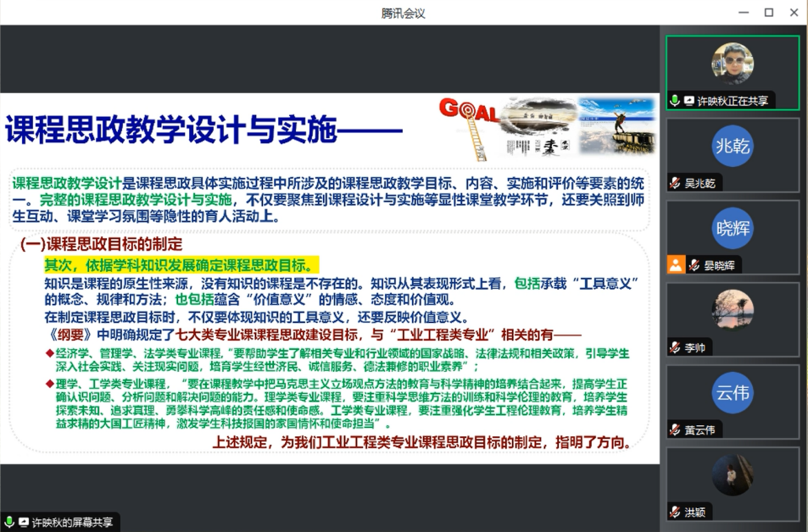
Task: Click the green mic icon in bottom-left share label
Action: point(9,522)
